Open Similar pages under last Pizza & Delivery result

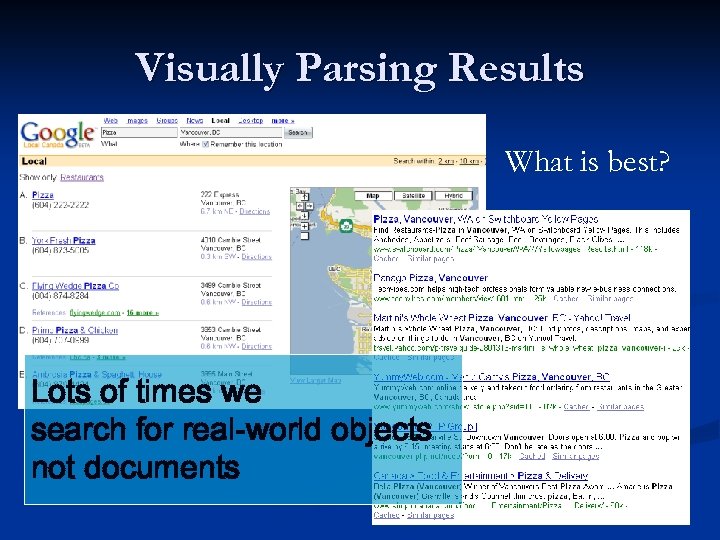(x=431, y=515)
